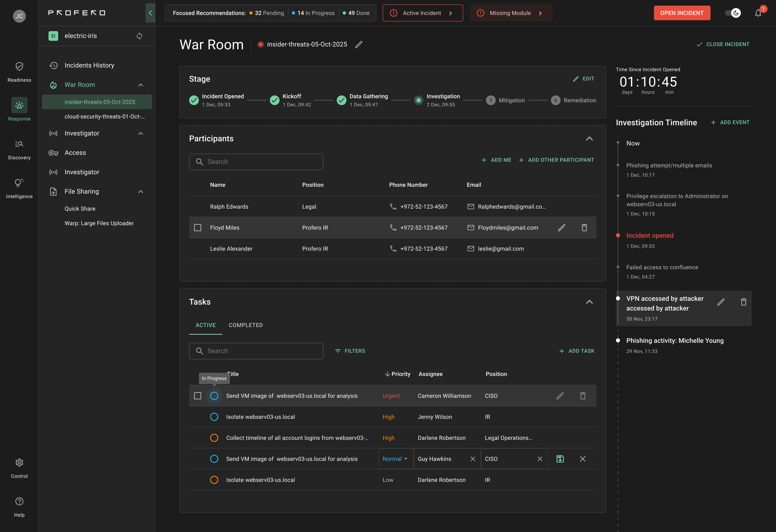Screen dimensions: 776x532
Task: Collapse the War Room menu
Action: pyautogui.click(x=141, y=85)
